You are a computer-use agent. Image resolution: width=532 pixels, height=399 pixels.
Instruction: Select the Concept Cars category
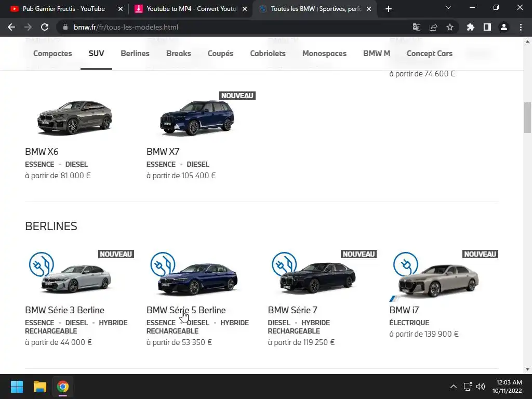click(x=430, y=54)
